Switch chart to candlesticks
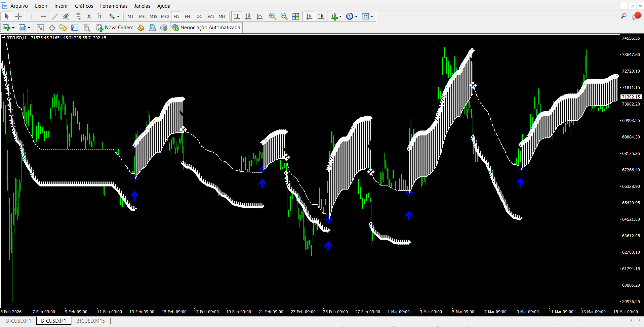The height and width of the screenshot is (327, 644). (x=248, y=16)
